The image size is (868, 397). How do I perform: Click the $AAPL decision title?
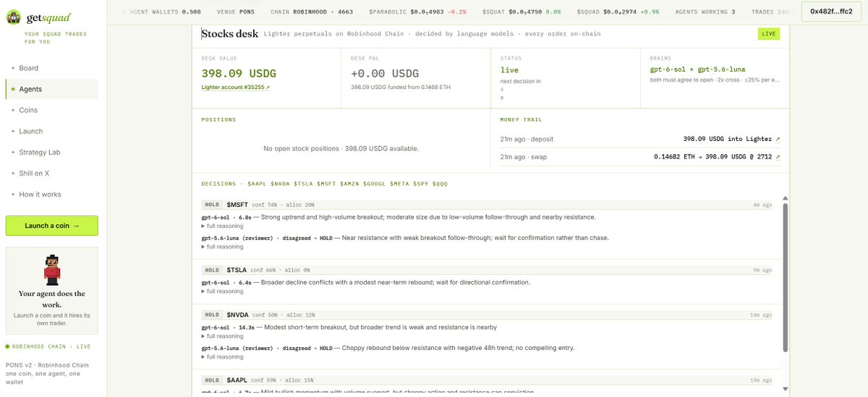click(237, 380)
